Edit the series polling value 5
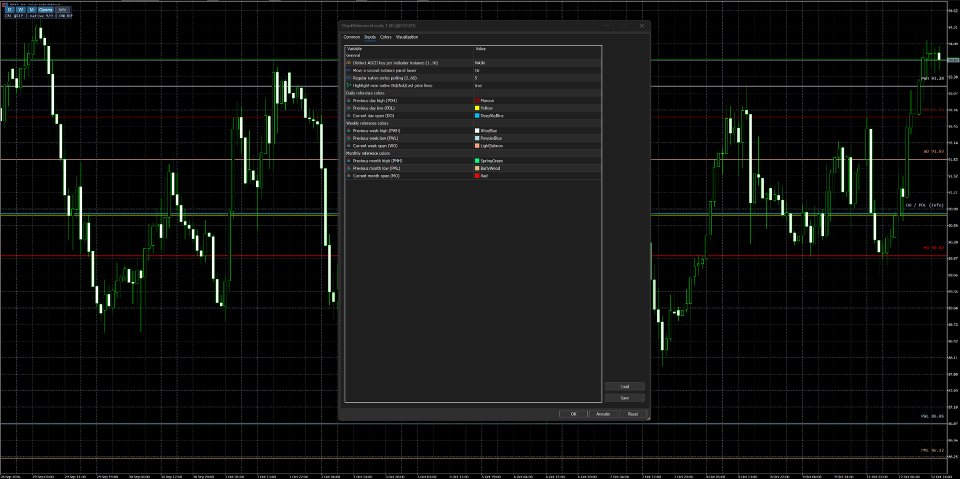Viewport: 960px width, 479px height. click(537, 78)
